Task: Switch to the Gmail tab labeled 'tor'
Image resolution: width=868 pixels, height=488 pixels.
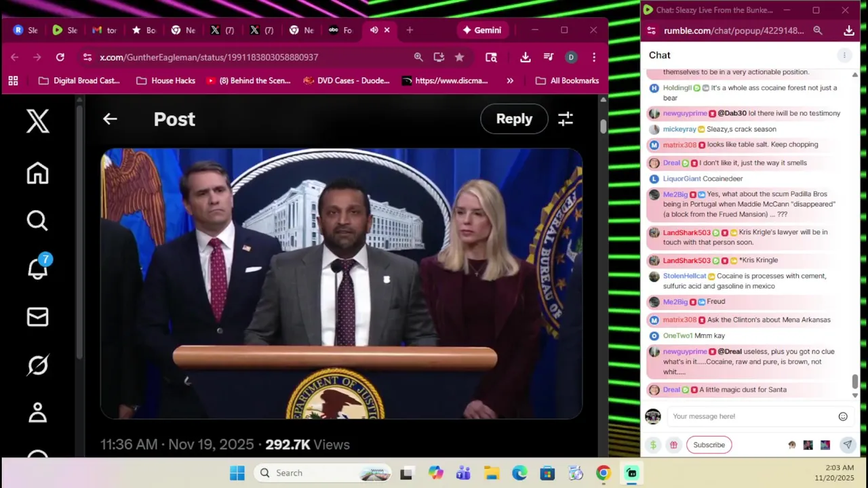Action: (x=104, y=30)
